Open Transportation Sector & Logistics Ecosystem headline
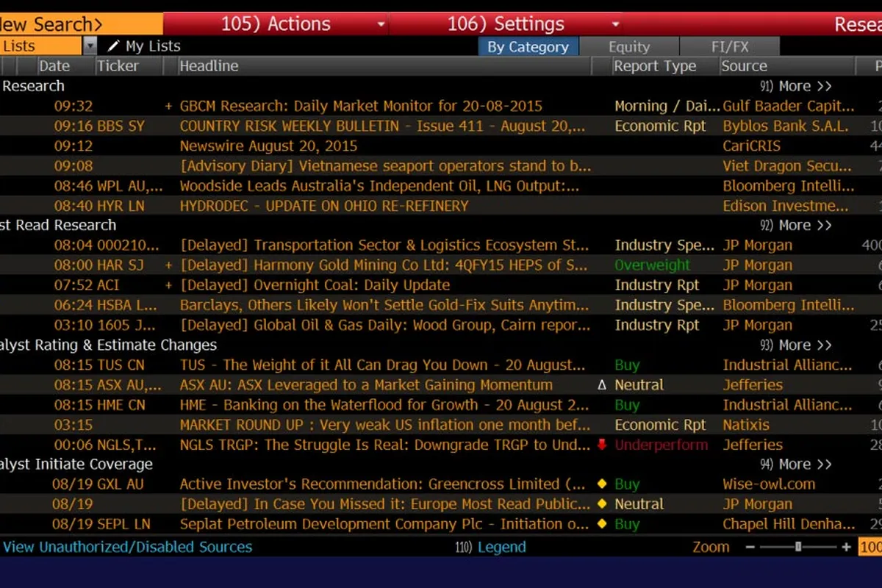 tap(384, 245)
